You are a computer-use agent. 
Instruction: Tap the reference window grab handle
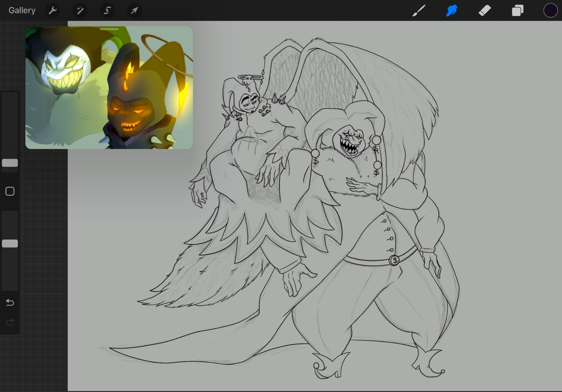click(109, 29)
